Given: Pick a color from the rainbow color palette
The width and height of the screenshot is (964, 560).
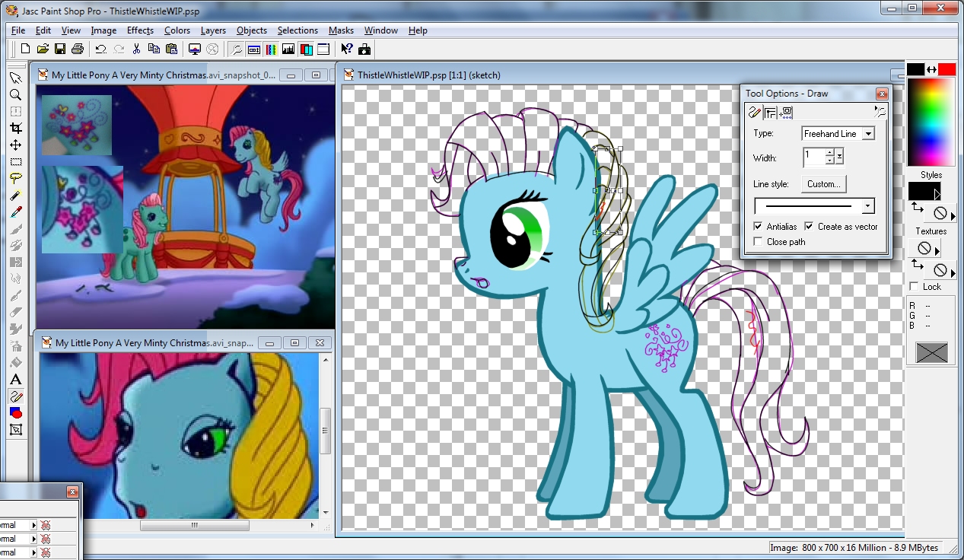Looking at the screenshot, I should click(x=931, y=122).
